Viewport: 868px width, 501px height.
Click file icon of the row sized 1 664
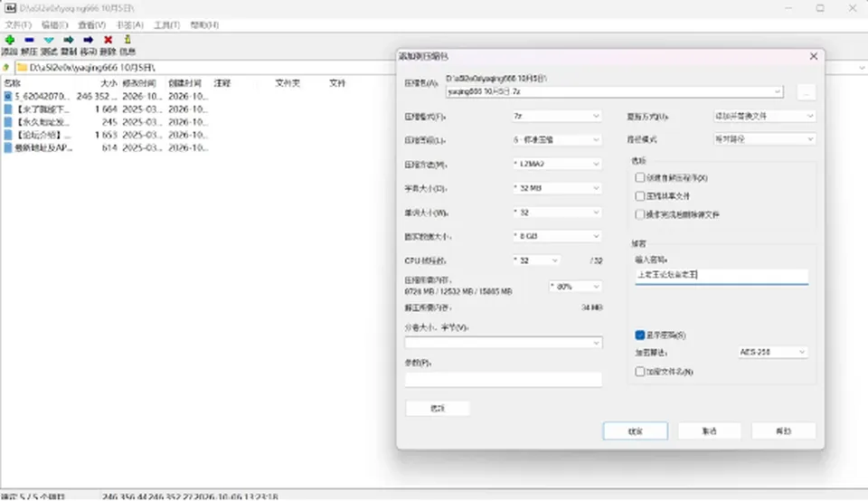coord(8,109)
